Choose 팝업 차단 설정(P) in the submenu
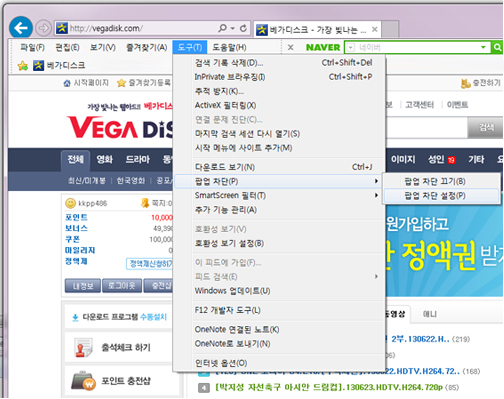 (441, 196)
